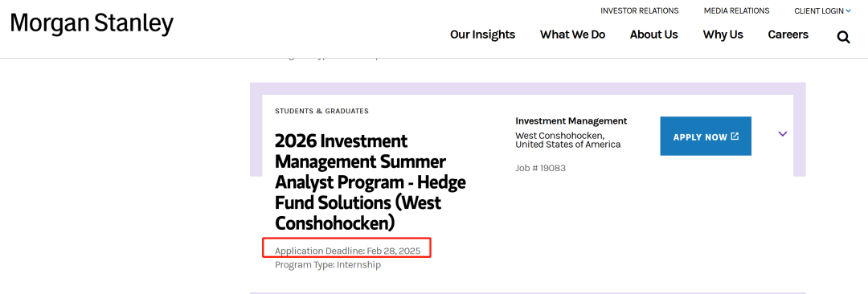Viewport: 868px width, 294px height.
Task: Expand job details with the purple chevron
Action: 782,134
